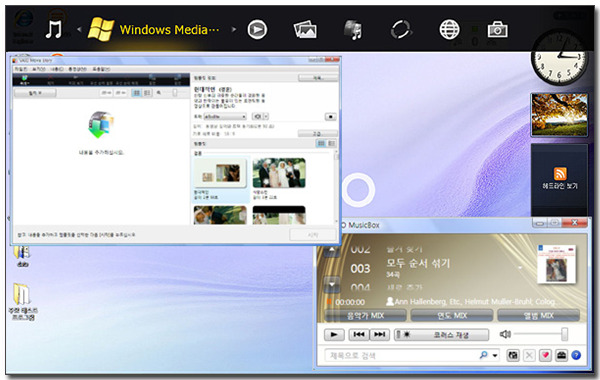
Task: Adjust the thumbnail size slider in Movie Story
Action: point(174,93)
